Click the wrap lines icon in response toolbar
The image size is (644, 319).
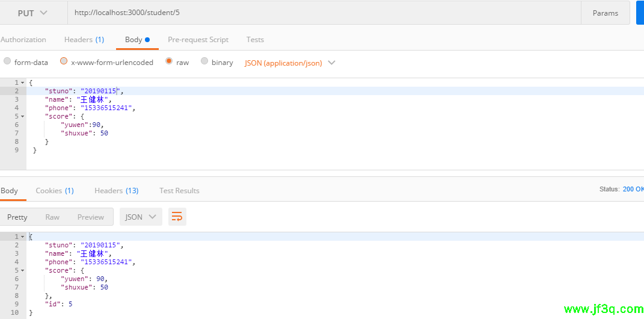[177, 217]
